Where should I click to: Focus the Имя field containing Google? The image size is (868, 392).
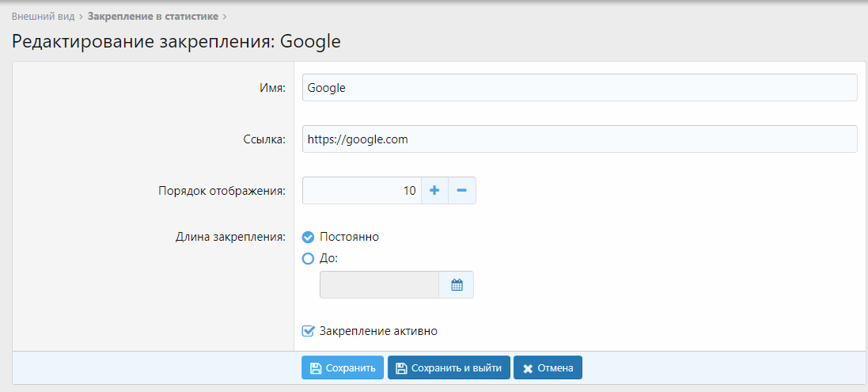tap(579, 88)
